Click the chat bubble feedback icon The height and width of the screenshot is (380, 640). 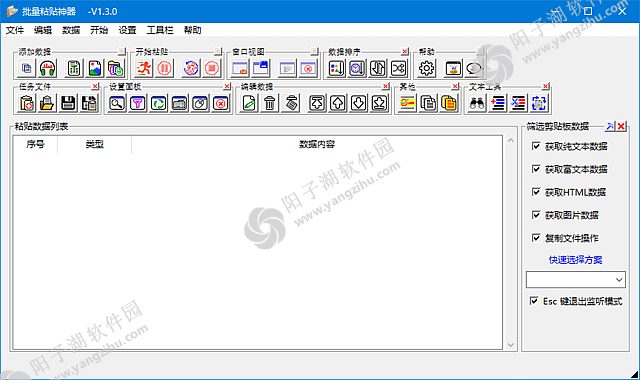point(473,68)
